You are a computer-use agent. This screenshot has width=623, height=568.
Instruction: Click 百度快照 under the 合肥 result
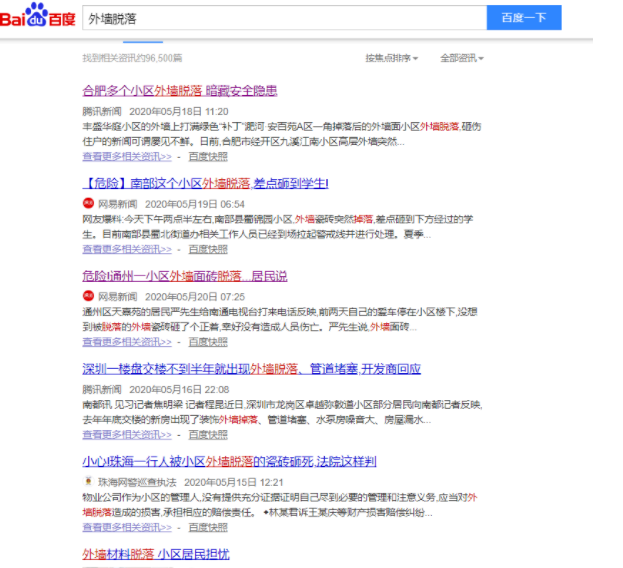(x=208, y=156)
